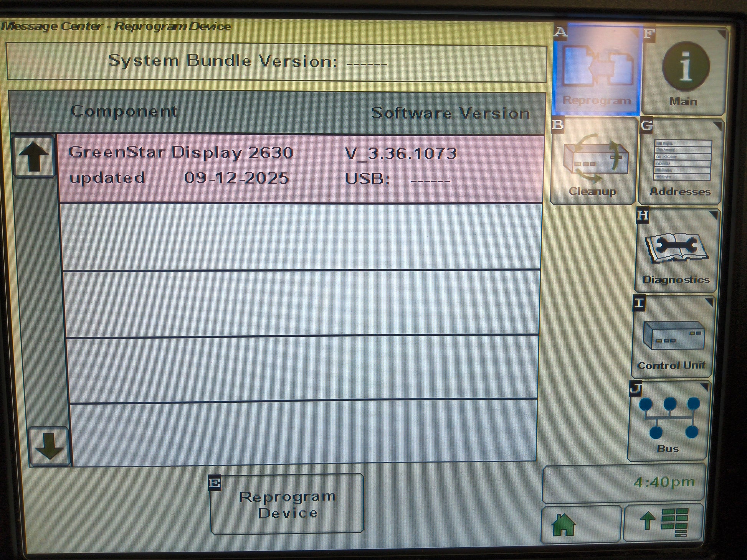The image size is (747, 560).
Task: Open the Cleanup softkey B
Action: (593, 161)
